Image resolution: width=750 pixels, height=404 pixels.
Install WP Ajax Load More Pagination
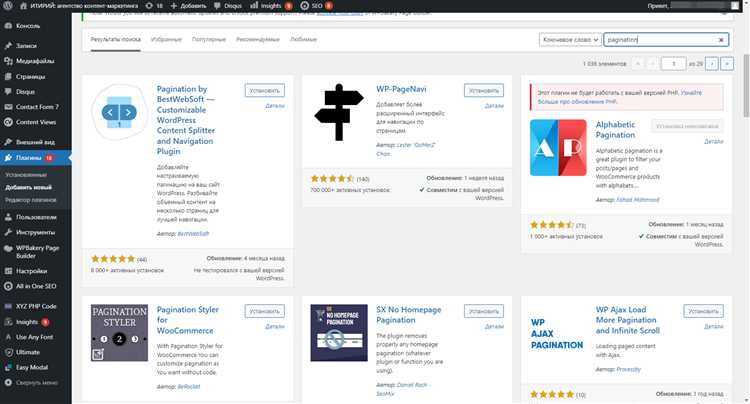click(x=703, y=311)
